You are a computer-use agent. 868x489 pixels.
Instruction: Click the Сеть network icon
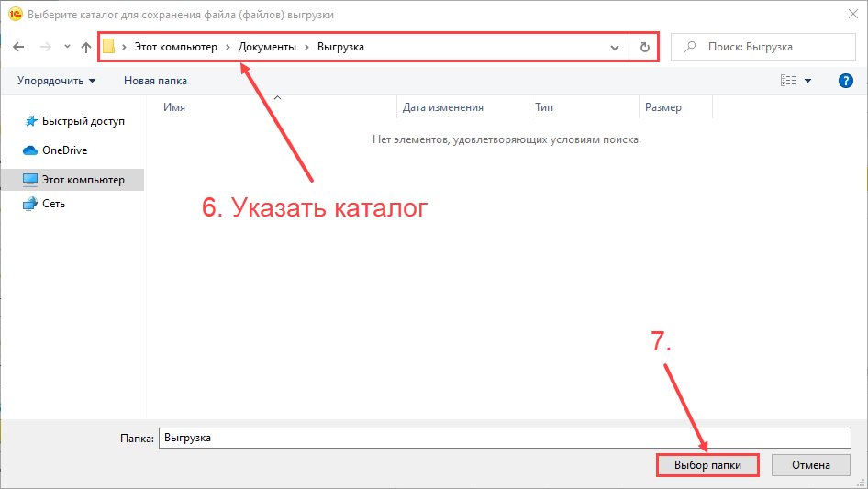(30, 204)
